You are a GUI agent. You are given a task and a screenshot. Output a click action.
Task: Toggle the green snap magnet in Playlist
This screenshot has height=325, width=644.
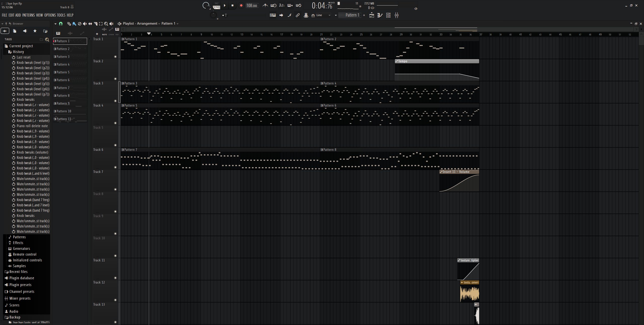[61, 24]
